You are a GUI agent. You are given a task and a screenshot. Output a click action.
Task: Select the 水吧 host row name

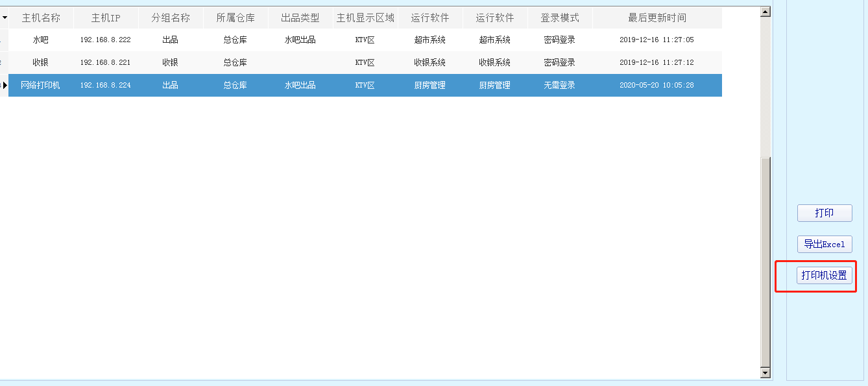tap(41, 40)
